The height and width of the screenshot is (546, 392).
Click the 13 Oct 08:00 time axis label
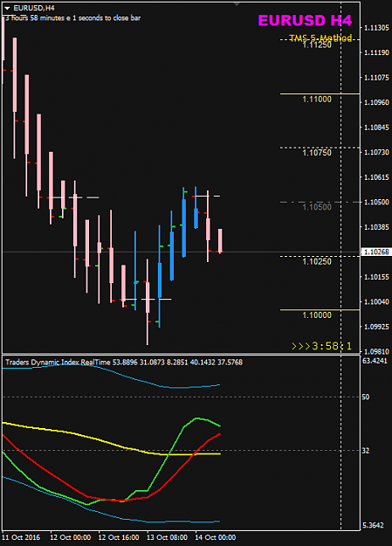click(x=167, y=537)
